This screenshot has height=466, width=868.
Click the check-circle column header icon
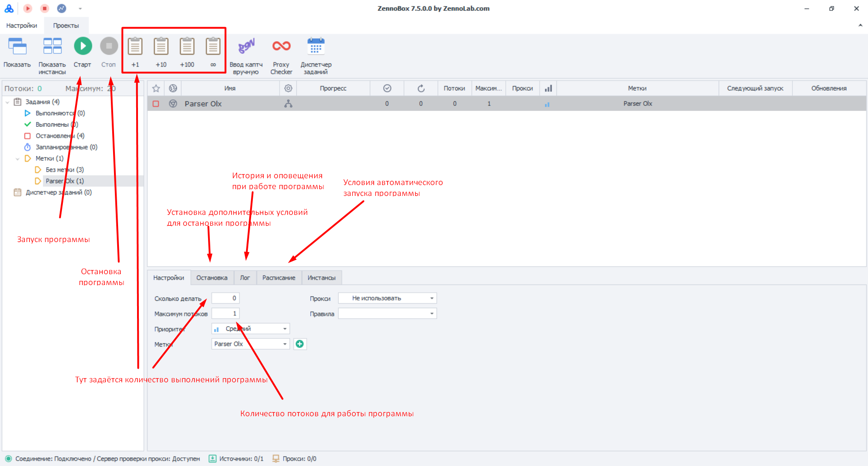[x=387, y=88]
